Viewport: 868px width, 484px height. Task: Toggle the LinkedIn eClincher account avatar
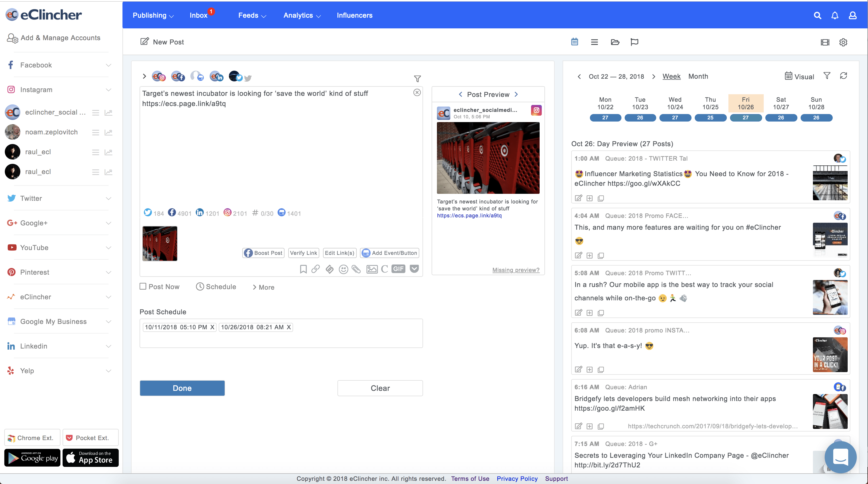pyautogui.click(x=216, y=77)
